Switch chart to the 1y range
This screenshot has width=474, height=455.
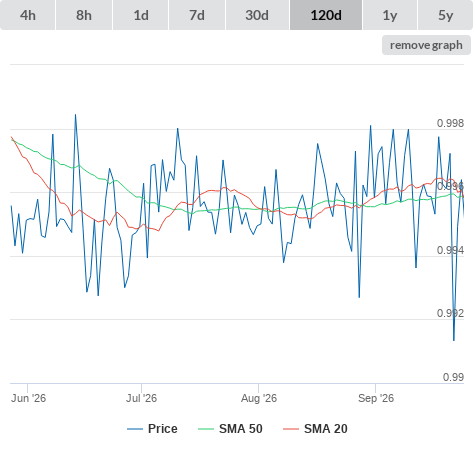tap(390, 15)
